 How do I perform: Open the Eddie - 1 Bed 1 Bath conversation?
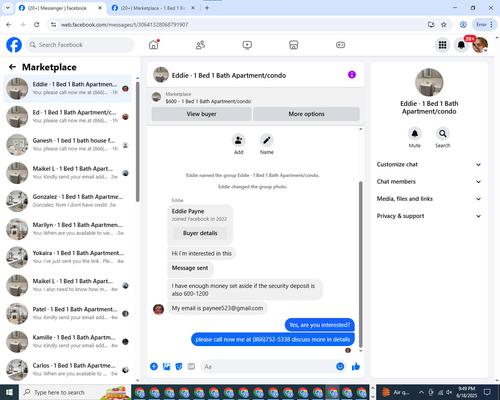[68, 89]
